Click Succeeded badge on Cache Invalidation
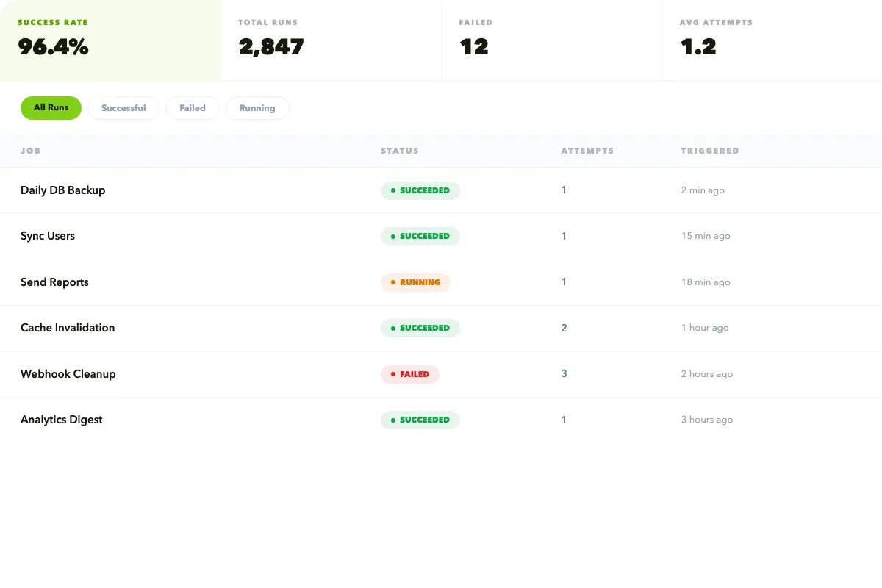The height and width of the screenshot is (588, 882). pyautogui.click(x=420, y=328)
